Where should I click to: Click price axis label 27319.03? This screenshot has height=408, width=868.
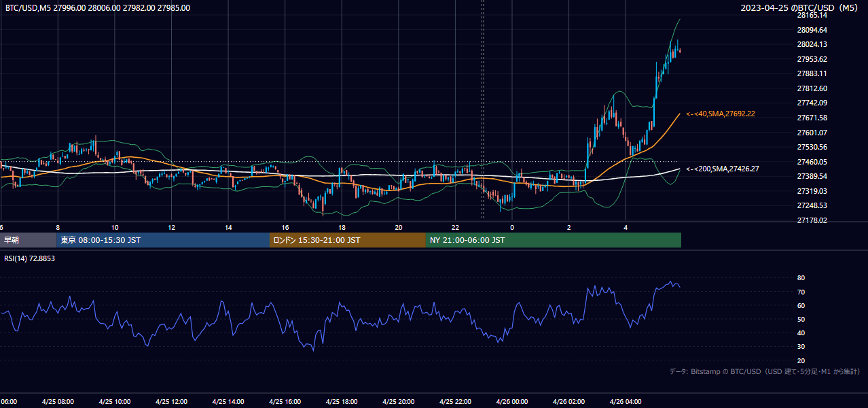812,191
